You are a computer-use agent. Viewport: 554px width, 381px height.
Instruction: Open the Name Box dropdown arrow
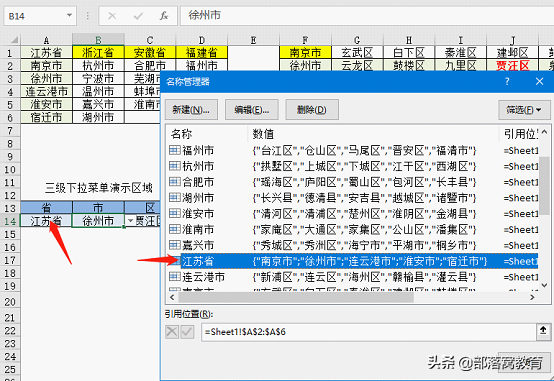[x=69, y=16]
